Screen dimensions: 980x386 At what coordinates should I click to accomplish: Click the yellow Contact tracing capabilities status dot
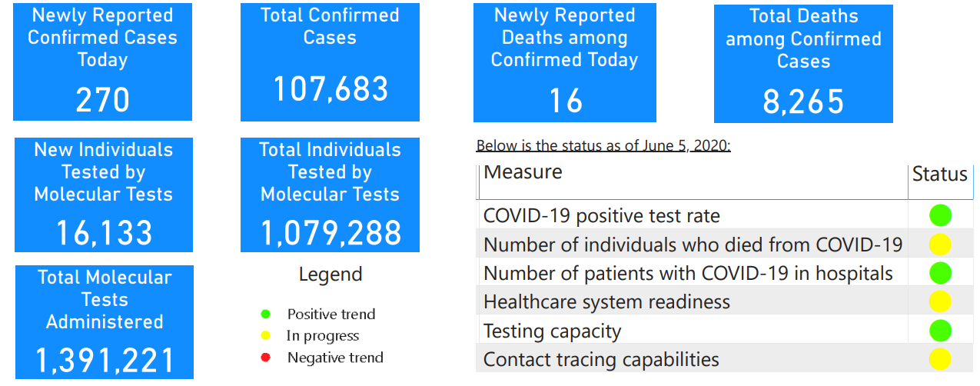(940, 359)
